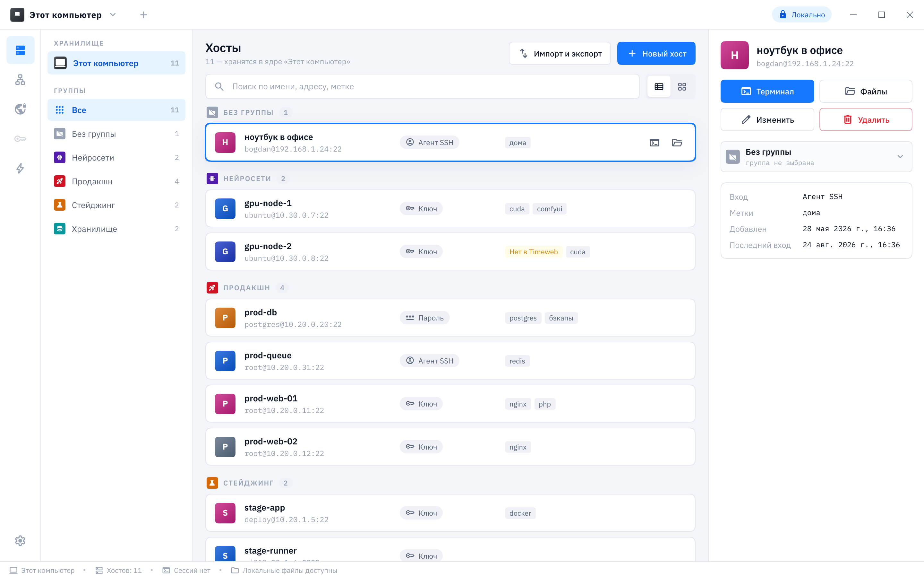Click the search magnifier icon
The height and width of the screenshot is (578, 924).
point(219,86)
